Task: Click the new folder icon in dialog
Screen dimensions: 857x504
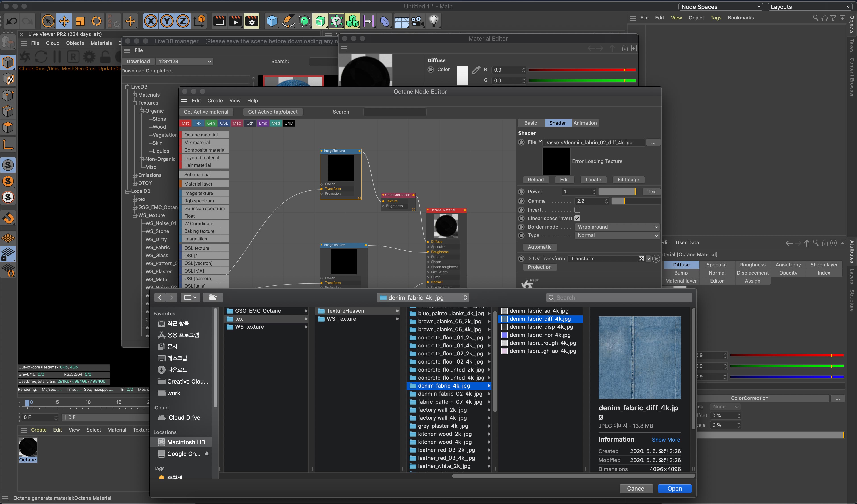Action: coord(213,297)
